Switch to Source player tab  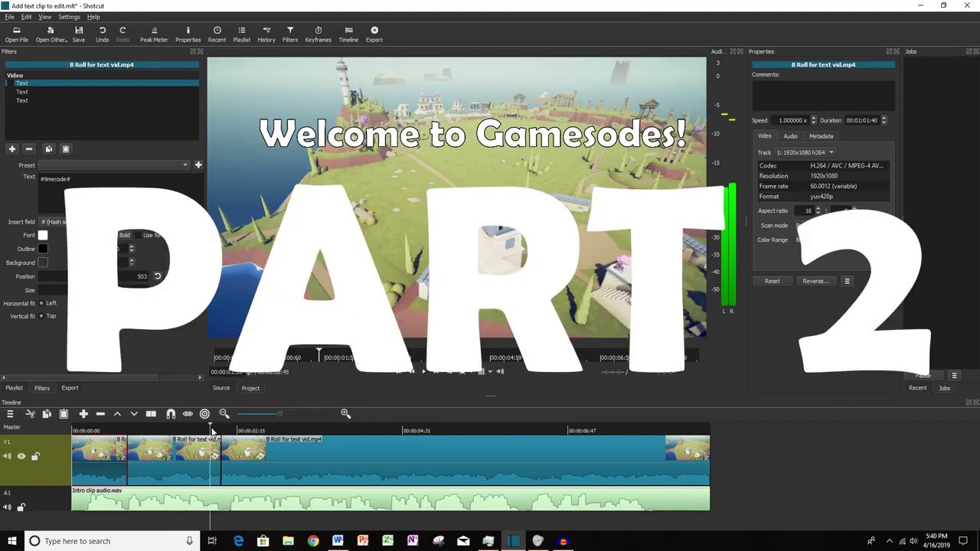(x=221, y=388)
